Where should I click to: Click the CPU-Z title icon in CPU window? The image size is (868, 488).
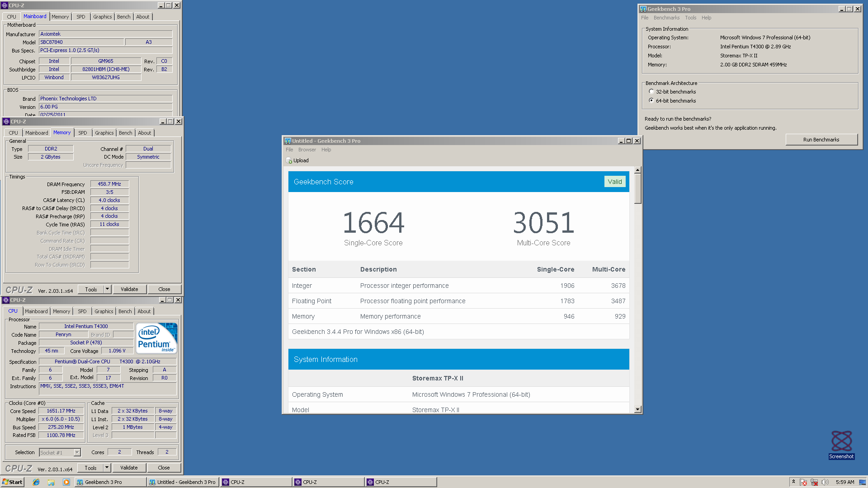pyautogui.click(x=6, y=300)
